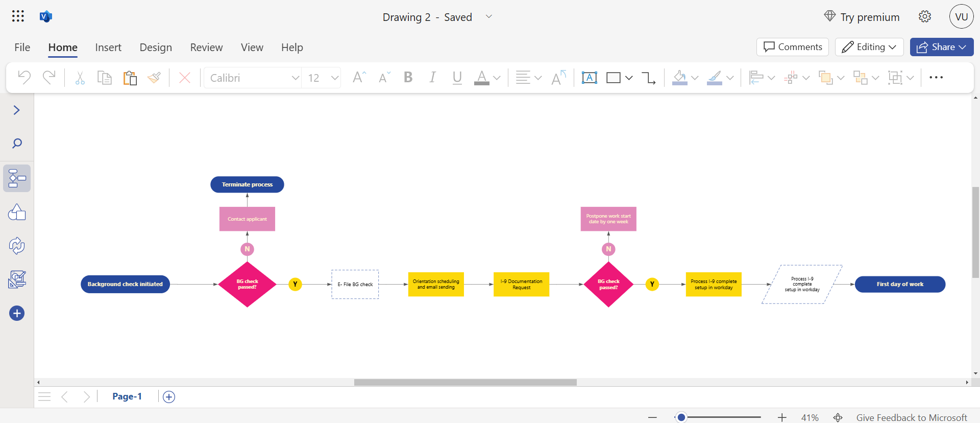Click the Visio app logo

[46, 16]
